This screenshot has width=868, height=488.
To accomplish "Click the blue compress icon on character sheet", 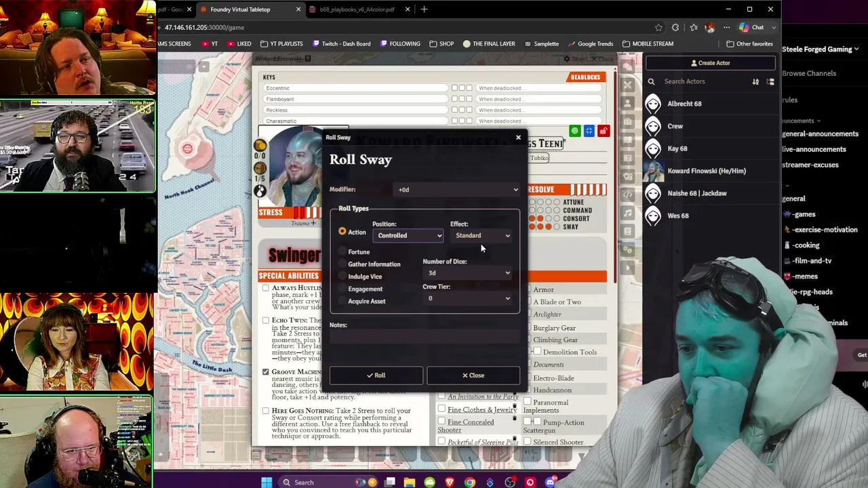I will click(x=589, y=131).
